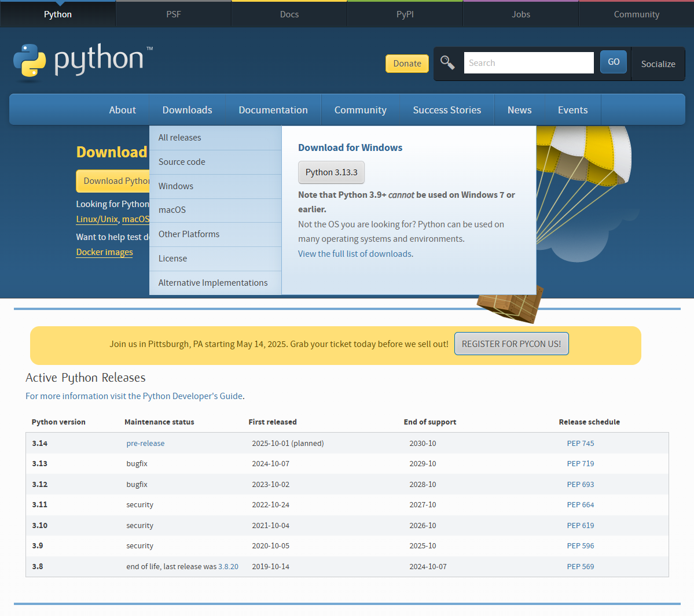Open the PEP 719 release schedule link
The width and height of the screenshot is (694, 616).
coord(580,463)
